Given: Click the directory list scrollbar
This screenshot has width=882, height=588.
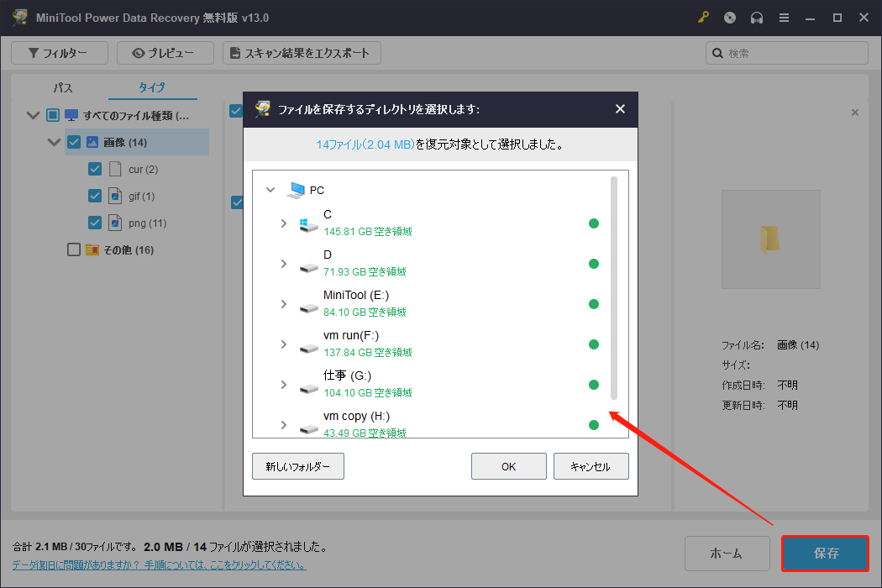Looking at the screenshot, I should point(614,287).
